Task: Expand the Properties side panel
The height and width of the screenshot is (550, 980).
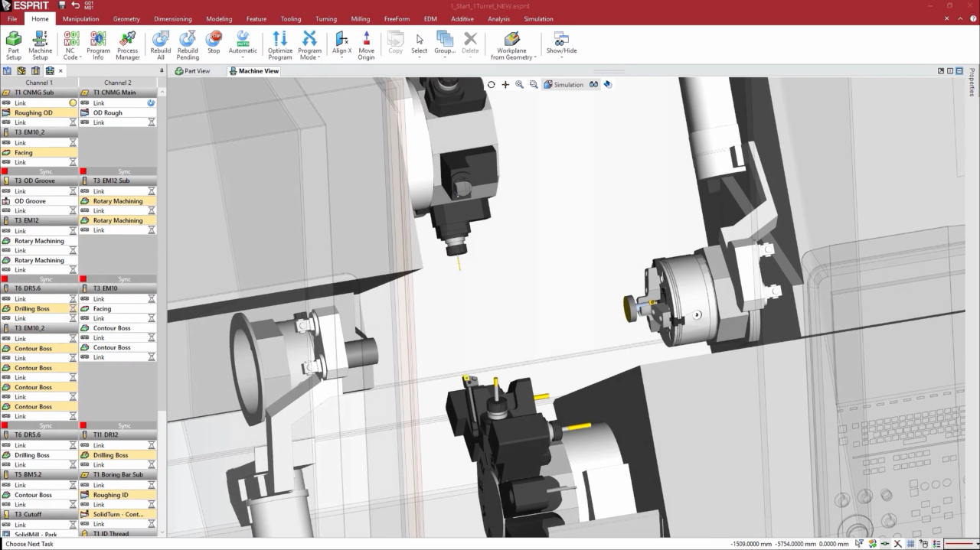Action: click(972, 83)
